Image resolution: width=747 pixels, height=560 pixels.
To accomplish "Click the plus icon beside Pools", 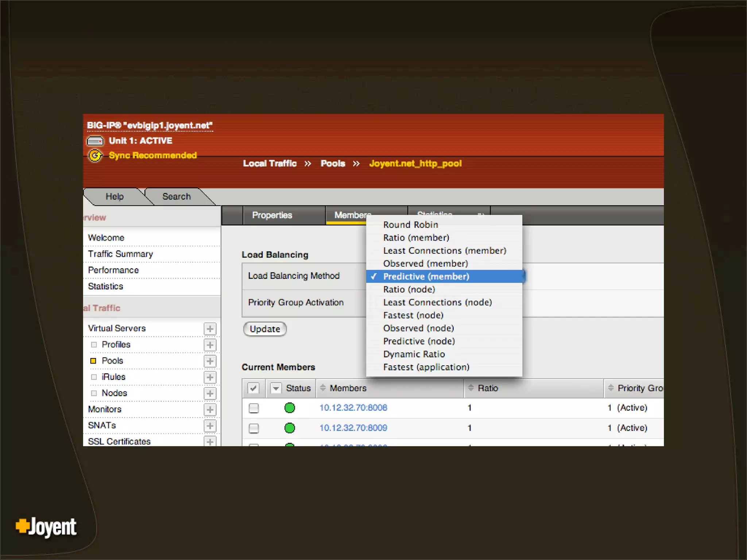I will point(210,361).
